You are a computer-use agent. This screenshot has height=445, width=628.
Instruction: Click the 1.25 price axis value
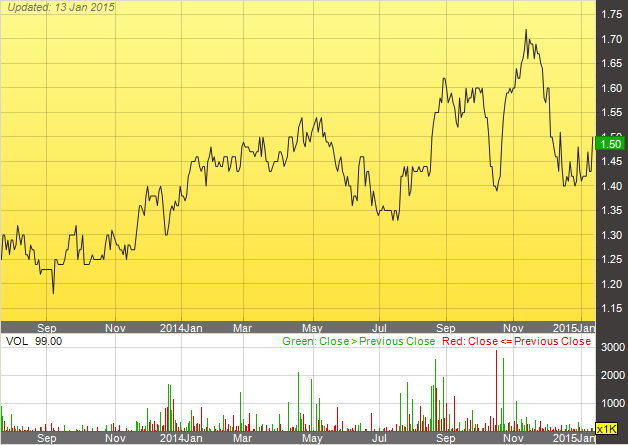pyautogui.click(x=612, y=260)
